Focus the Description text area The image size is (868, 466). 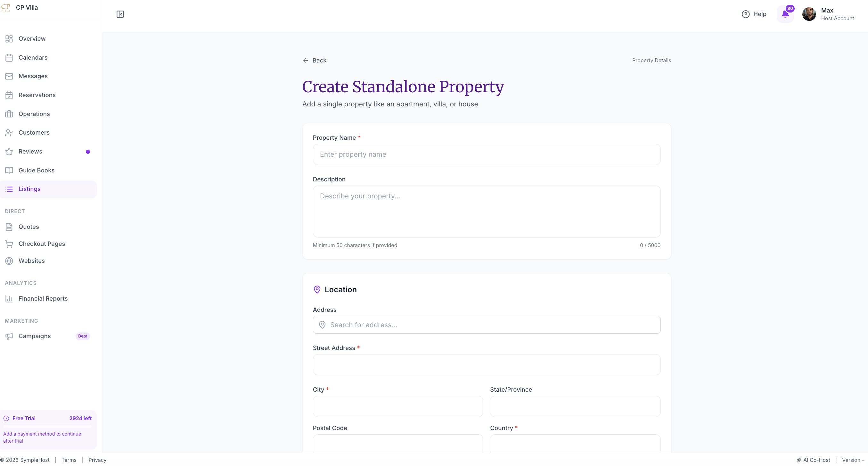pyautogui.click(x=487, y=212)
